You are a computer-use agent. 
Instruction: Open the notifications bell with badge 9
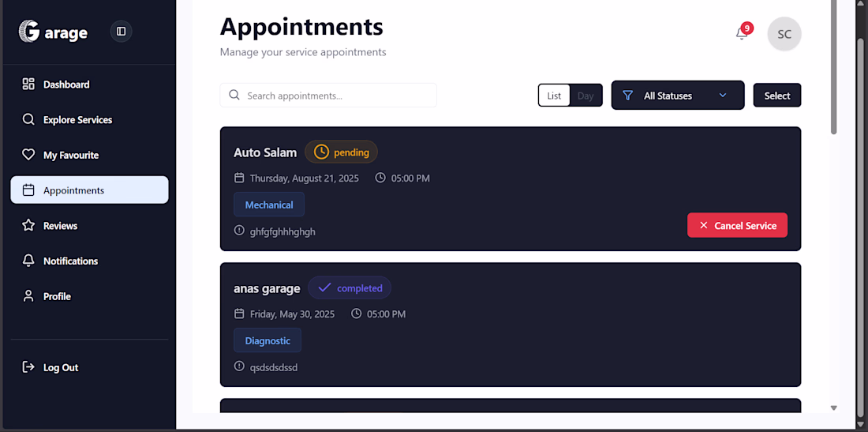pos(742,34)
